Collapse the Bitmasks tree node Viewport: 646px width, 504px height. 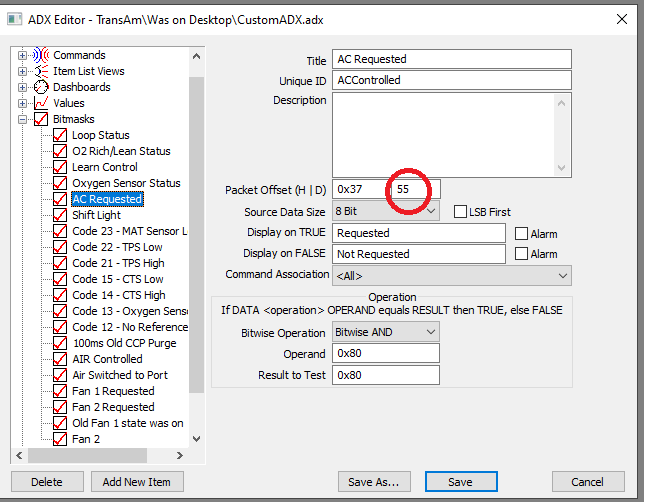pos(23,119)
